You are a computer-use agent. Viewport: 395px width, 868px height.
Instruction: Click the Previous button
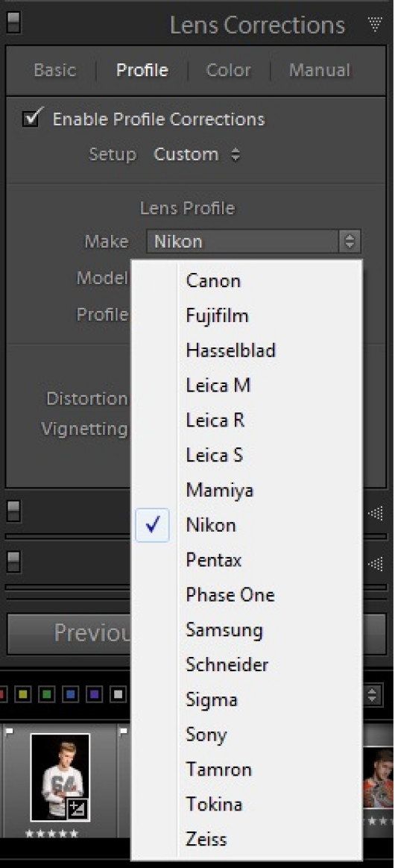pos(69,633)
